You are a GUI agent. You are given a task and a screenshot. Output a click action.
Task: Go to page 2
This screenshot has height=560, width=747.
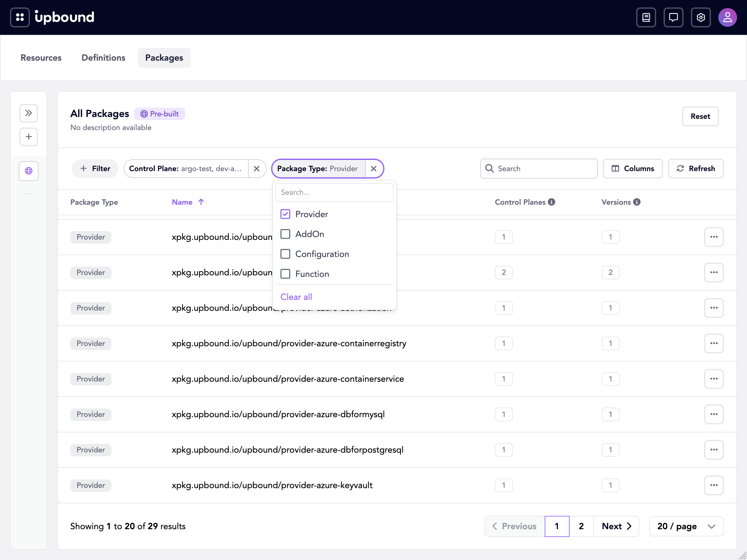(581, 526)
